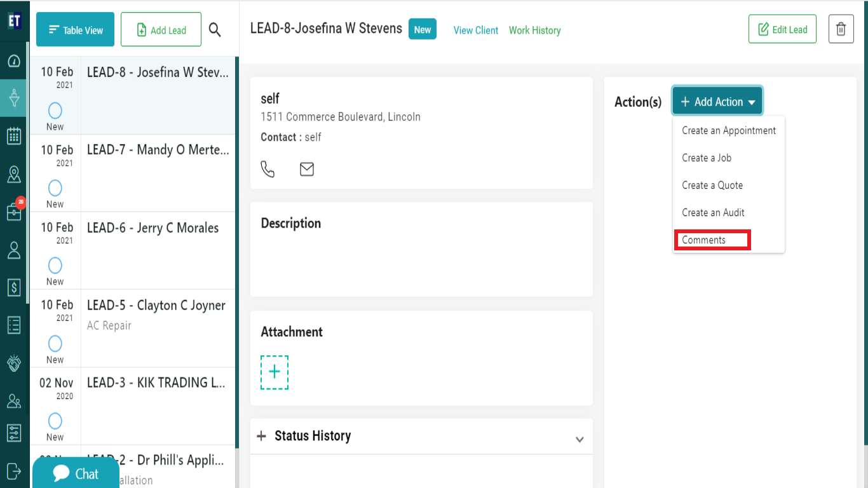Open the clients person icon in sidebar
Viewport: 868px width, 488px height.
tap(13, 250)
